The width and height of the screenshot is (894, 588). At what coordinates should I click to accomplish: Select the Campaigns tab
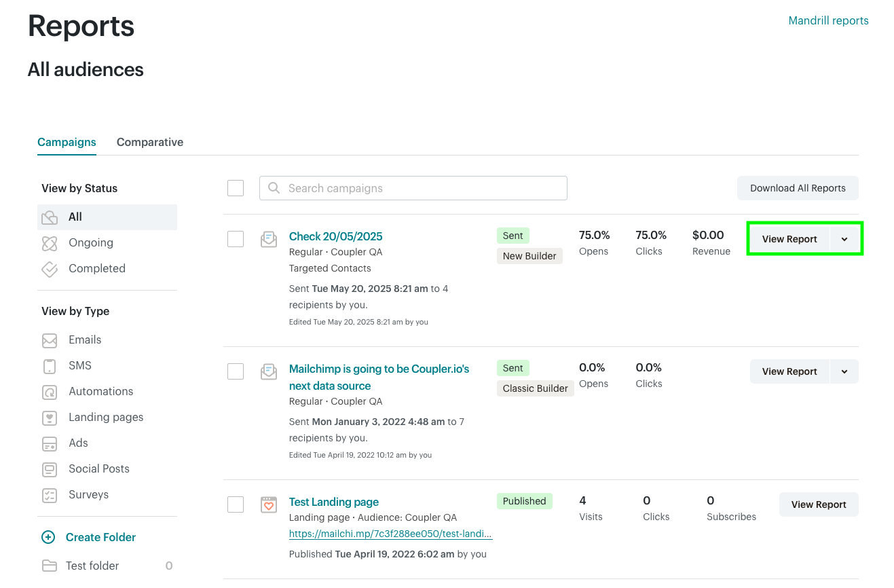66,142
